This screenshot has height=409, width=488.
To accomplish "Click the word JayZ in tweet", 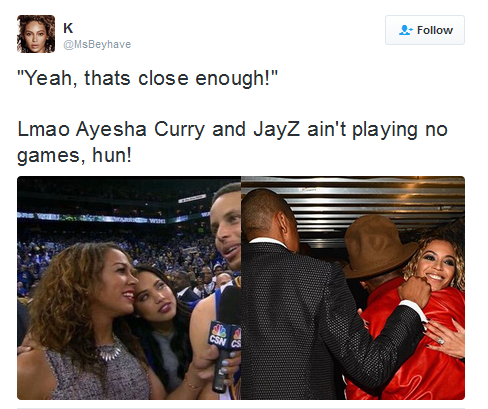I will click(277, 129).
